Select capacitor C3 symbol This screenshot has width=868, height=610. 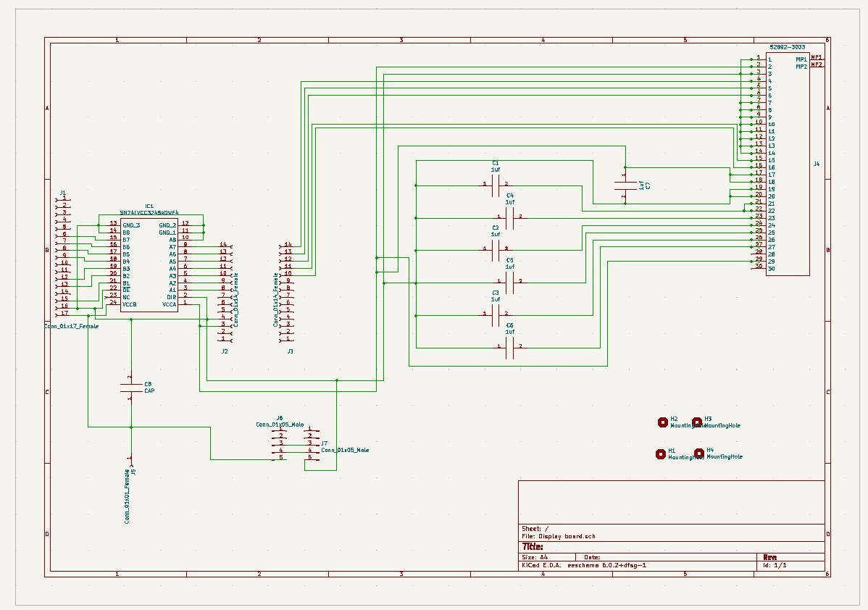[496, 314]
